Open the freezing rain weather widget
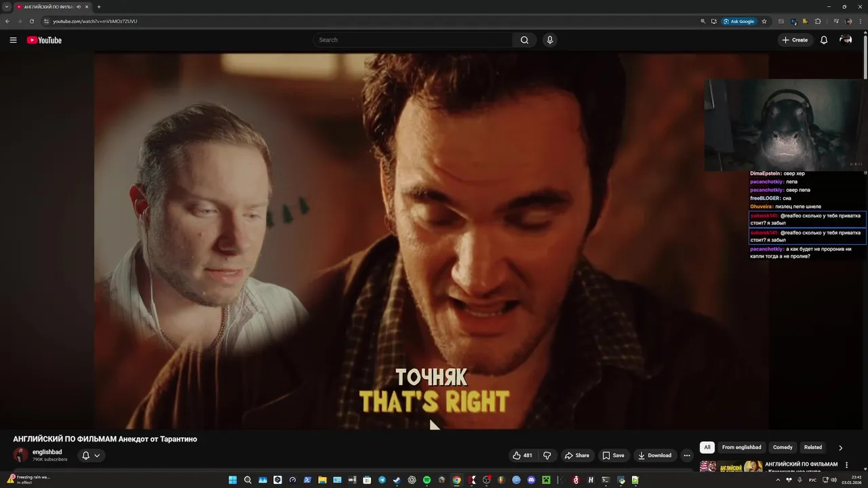868x488 pixels. pyautogui.click(x=28, y=479)
